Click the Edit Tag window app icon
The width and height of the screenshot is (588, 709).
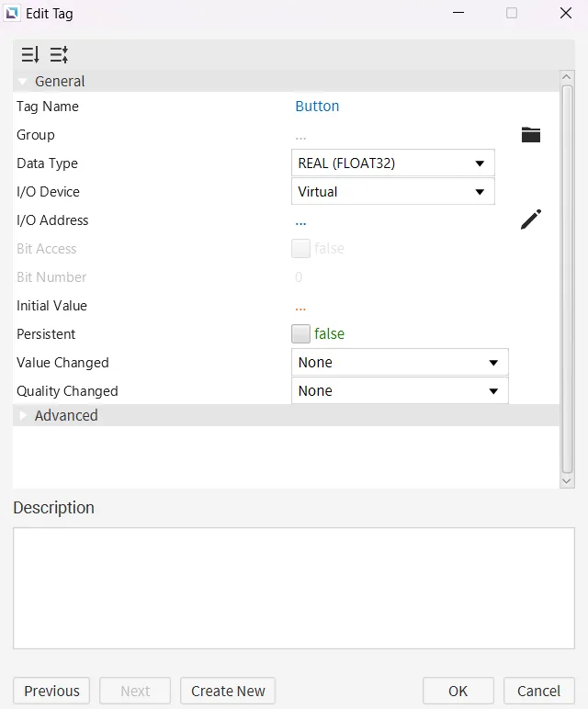pos(13,14)
